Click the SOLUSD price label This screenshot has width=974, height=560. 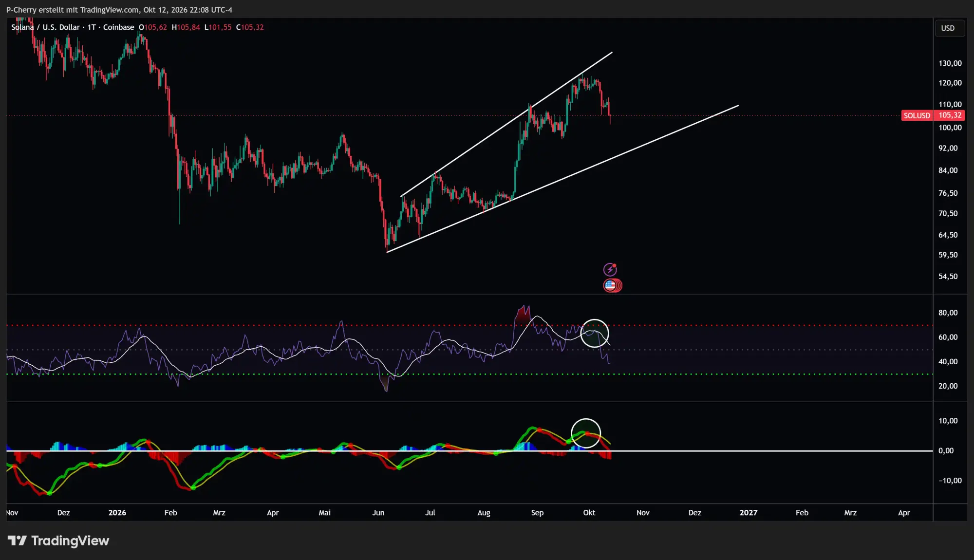point(917,115)
